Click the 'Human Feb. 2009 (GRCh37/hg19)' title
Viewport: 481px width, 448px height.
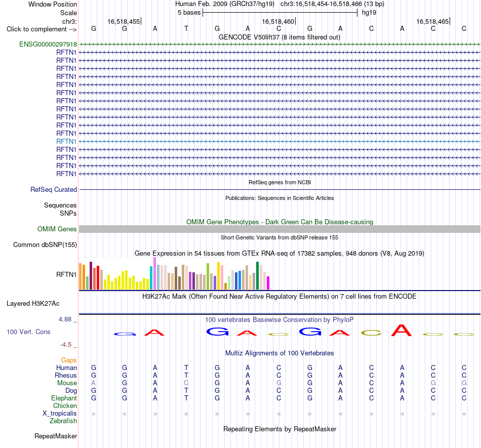225,4
